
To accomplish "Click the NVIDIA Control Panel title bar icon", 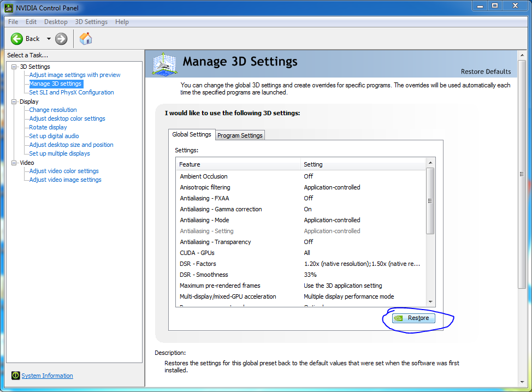I will coord(9,8).
